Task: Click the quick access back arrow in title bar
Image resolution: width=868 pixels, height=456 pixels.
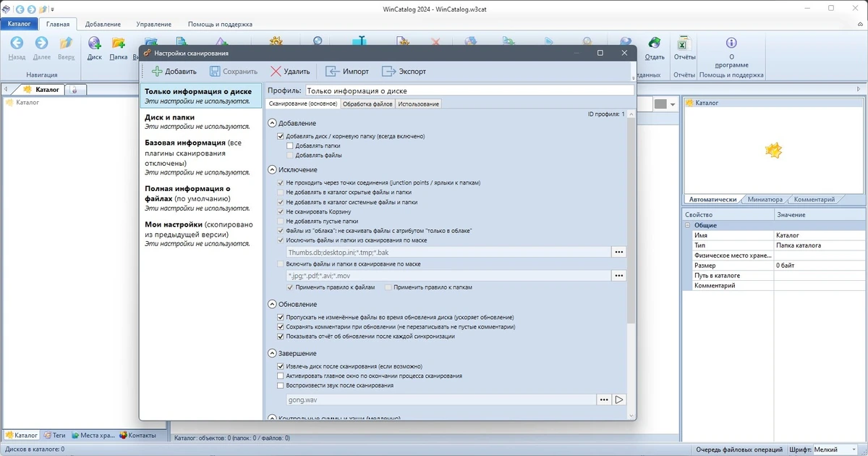Action: 20,9
